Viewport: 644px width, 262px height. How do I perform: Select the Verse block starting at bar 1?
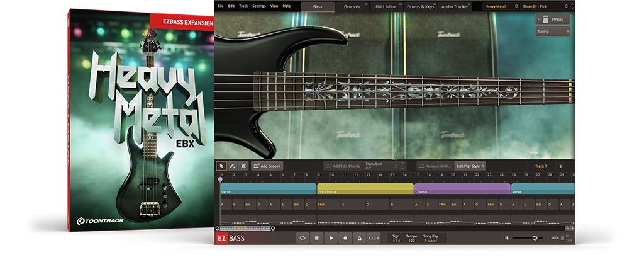(268, 189)
